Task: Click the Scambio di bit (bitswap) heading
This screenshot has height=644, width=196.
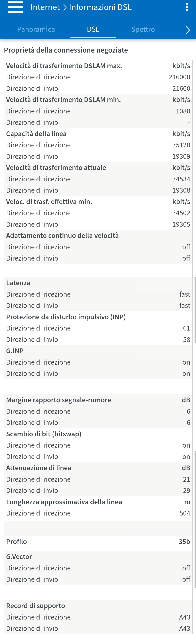Action: 44,434
